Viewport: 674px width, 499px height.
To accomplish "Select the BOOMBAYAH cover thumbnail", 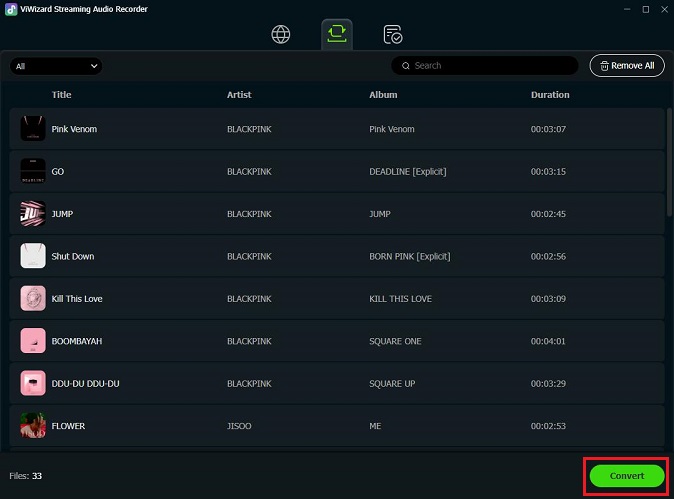I will (x=33, y=341).
